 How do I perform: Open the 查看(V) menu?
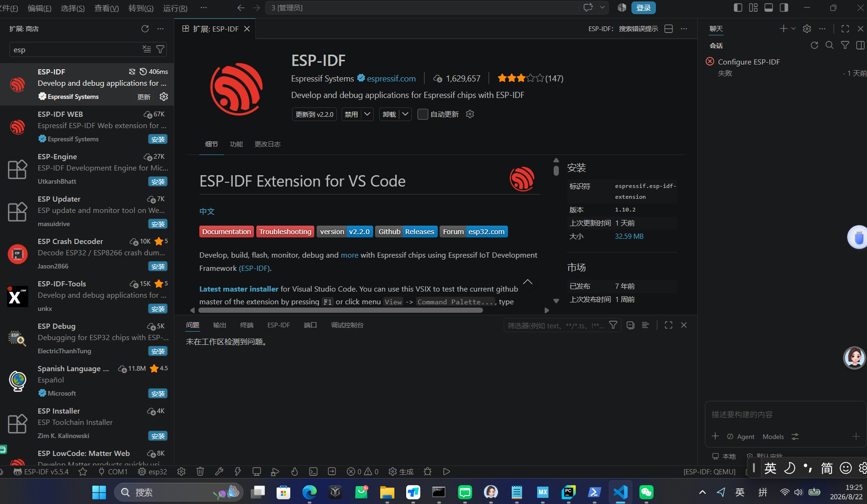click(x=106, y=8)
